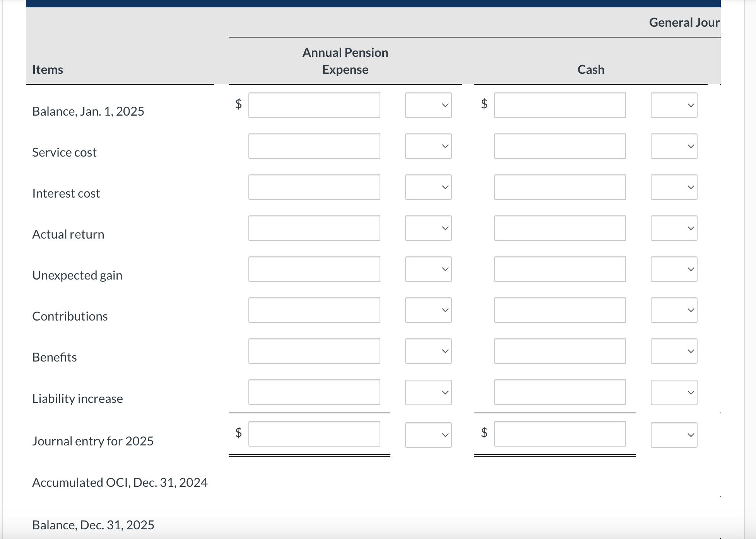The height and width of the screenshot is (539, 756).
Task: Click the Accumulated OCI, Dec. 31, 2024 label
Action: 120,482
